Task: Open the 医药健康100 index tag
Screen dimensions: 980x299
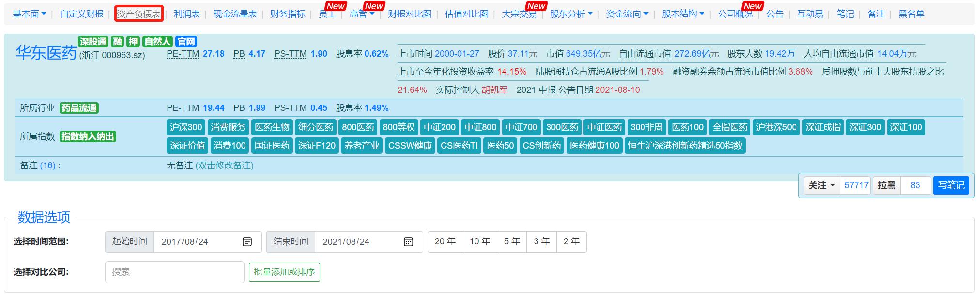Action: point(594,146)
